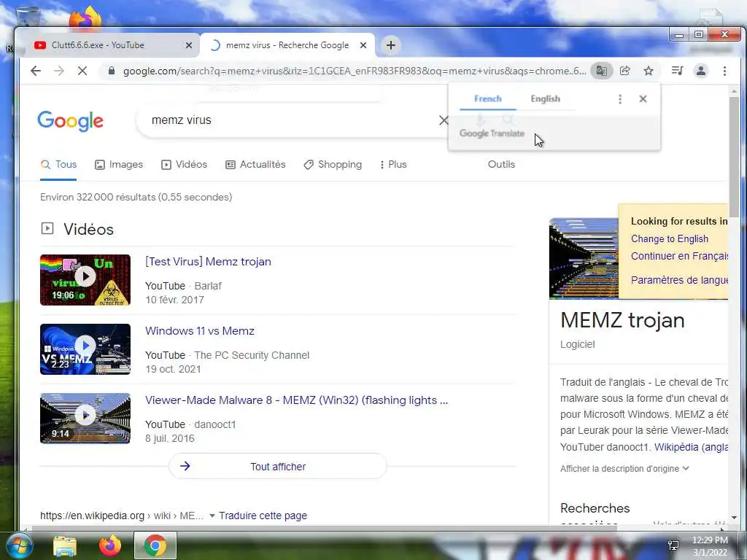747x560 pixels.
Task: Click the Translate page icon in address bar
Action: pos(602,71)
